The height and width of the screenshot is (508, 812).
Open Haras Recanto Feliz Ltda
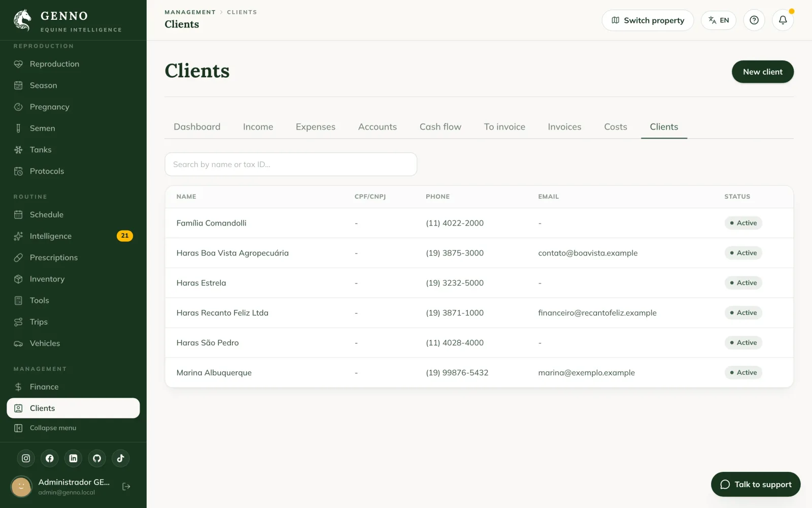479,313
